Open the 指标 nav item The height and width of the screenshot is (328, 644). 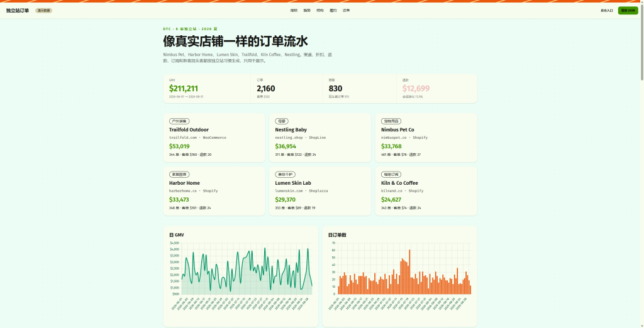coord(294,10)
